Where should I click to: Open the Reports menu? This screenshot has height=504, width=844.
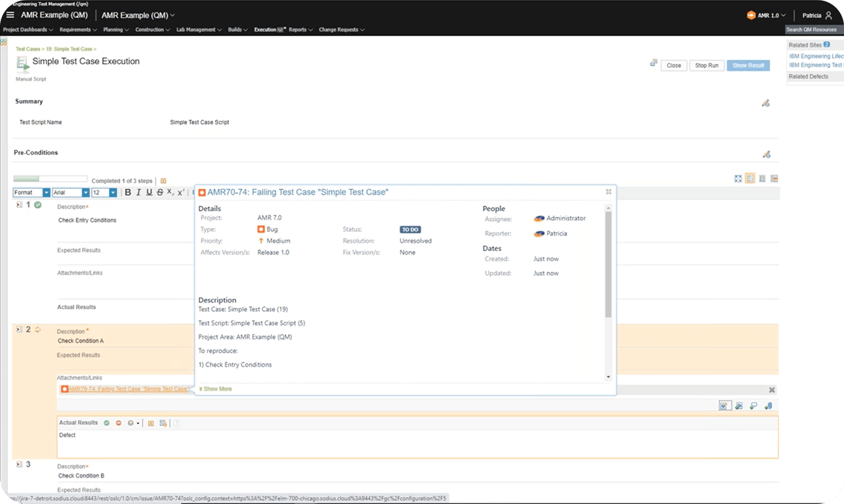pos(300,30)
